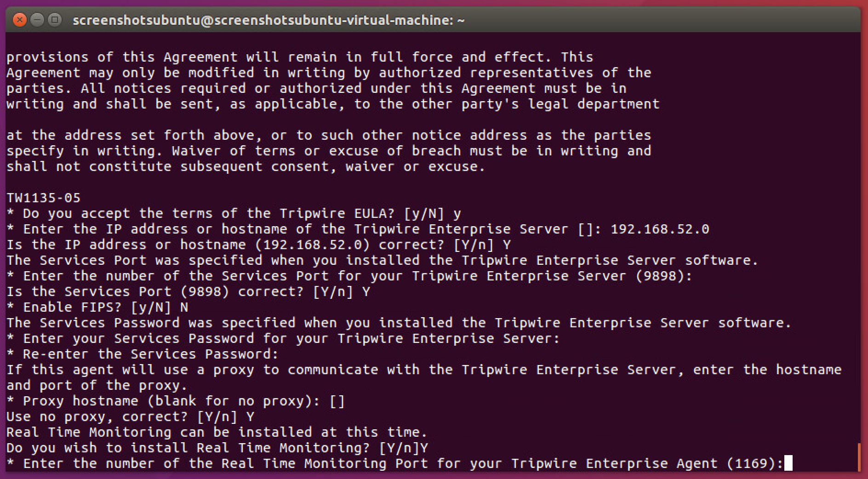
Task: Click the shall not constitute subsequent consent line
Action: 246,166
